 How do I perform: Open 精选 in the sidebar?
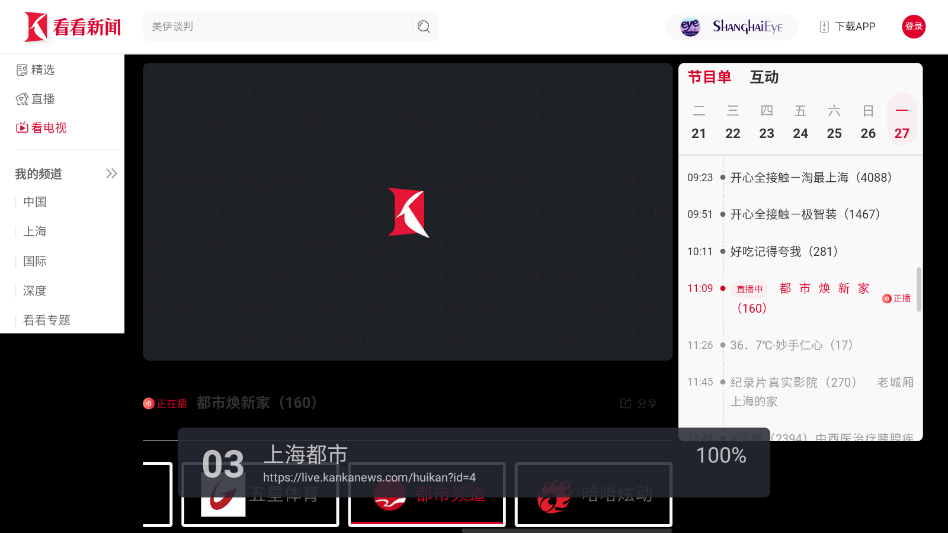click(36, 70)
